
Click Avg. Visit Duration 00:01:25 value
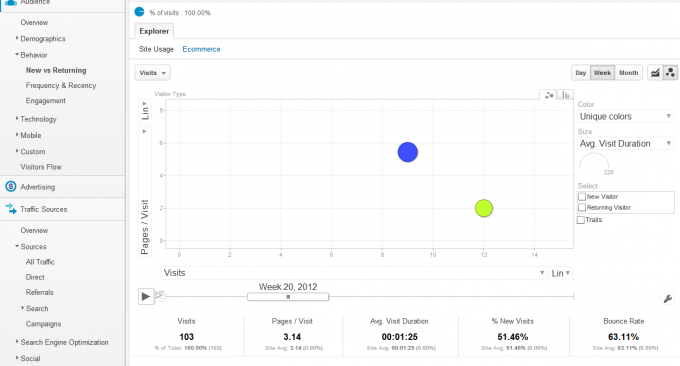pyautogui.click(x=399, y=337)
